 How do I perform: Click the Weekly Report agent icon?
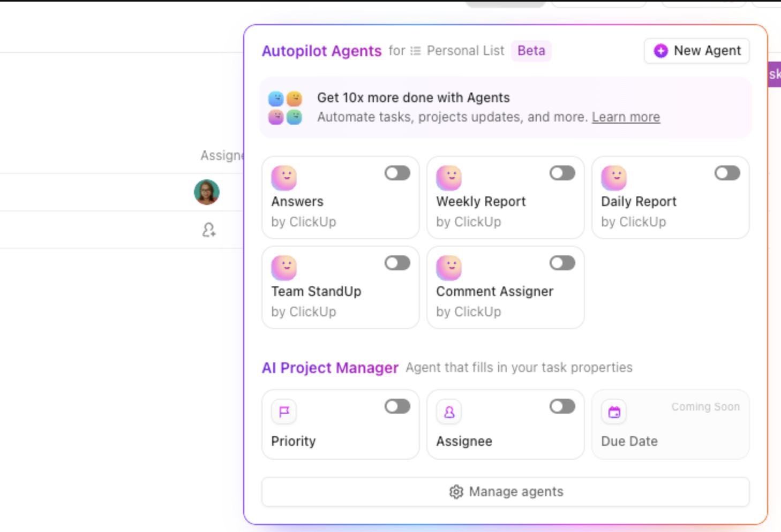(x=449, y=178)
